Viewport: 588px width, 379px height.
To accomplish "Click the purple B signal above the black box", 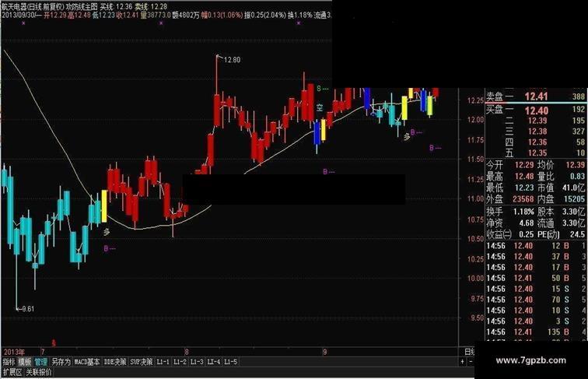I will [x=328, y=171].
